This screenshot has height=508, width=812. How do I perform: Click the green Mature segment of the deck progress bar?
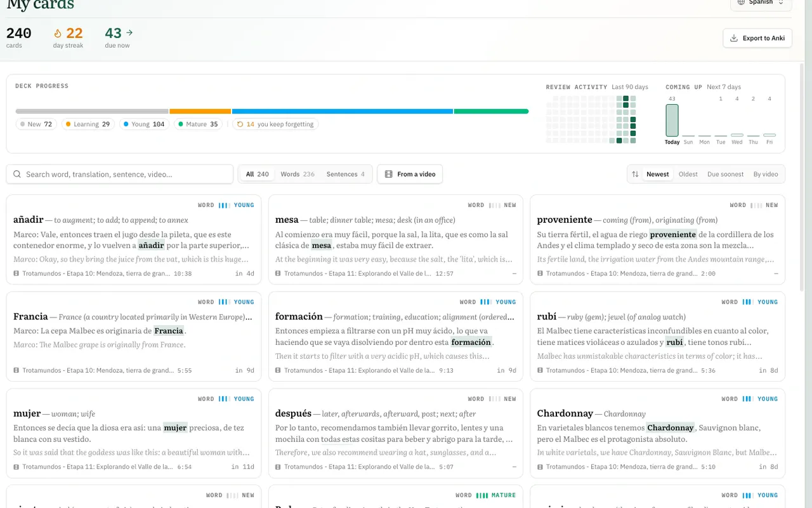[491, 111]
